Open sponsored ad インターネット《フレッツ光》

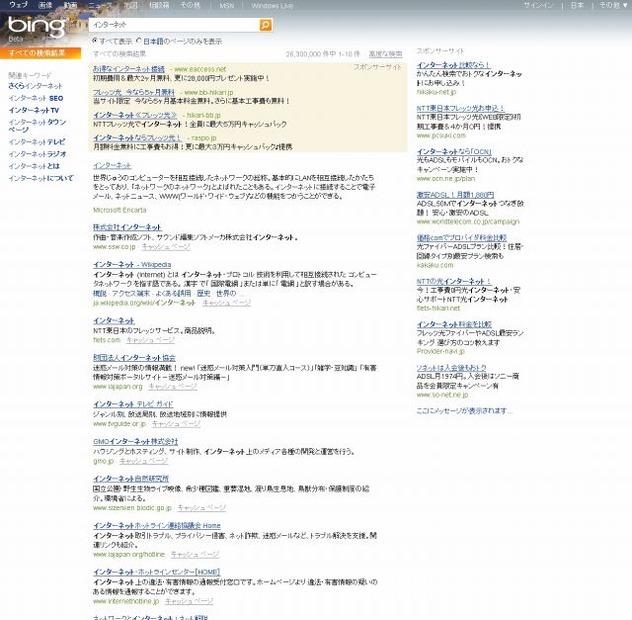[x=135, y=115]
